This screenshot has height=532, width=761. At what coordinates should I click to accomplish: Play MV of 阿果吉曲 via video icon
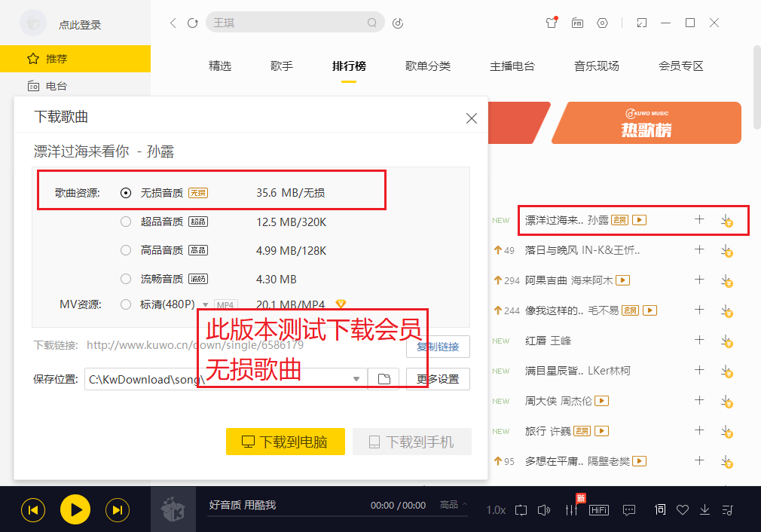622,280
